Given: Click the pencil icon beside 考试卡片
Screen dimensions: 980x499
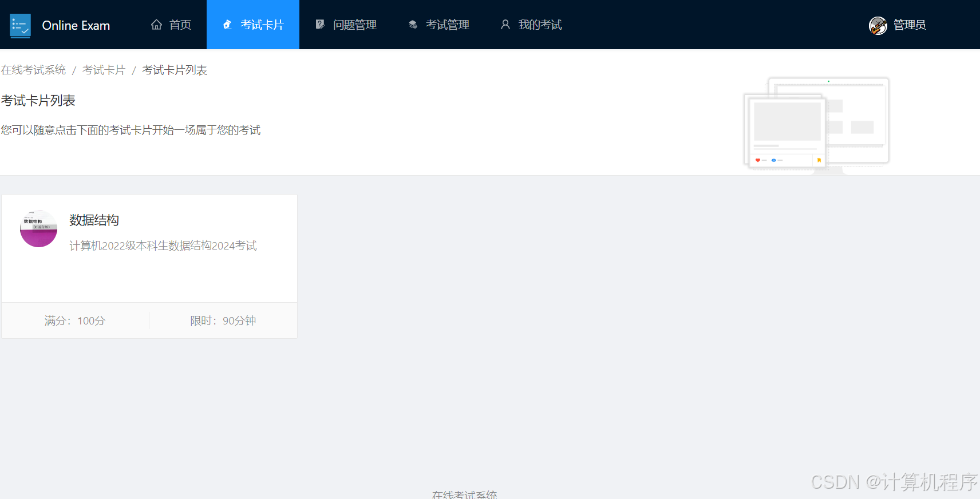Looking at the screenshot, I should pyautogui.click(x=227, y=25).
